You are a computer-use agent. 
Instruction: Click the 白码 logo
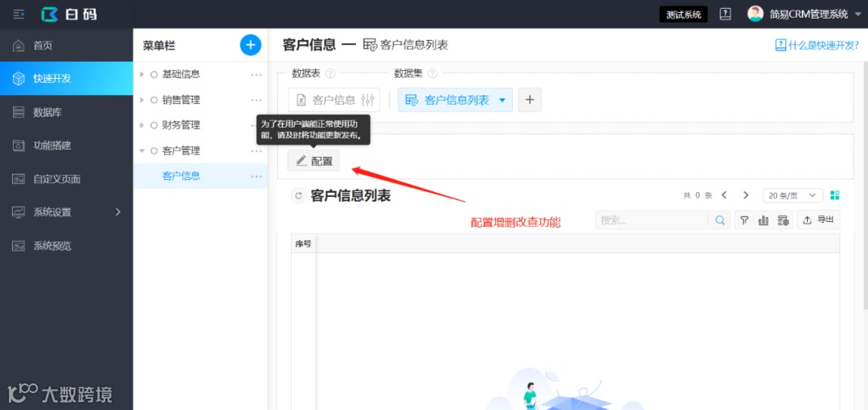tap(68, 14)
